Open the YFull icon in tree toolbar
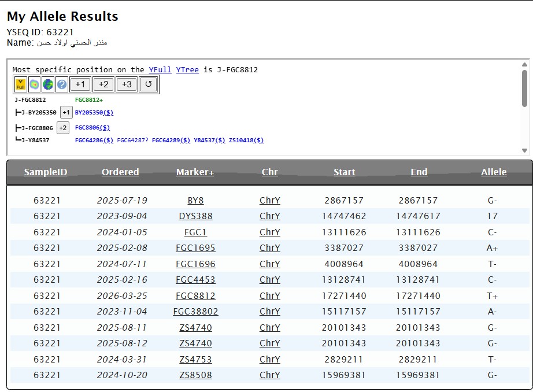This screenshot has width=533, height=392. pos(20,84)
